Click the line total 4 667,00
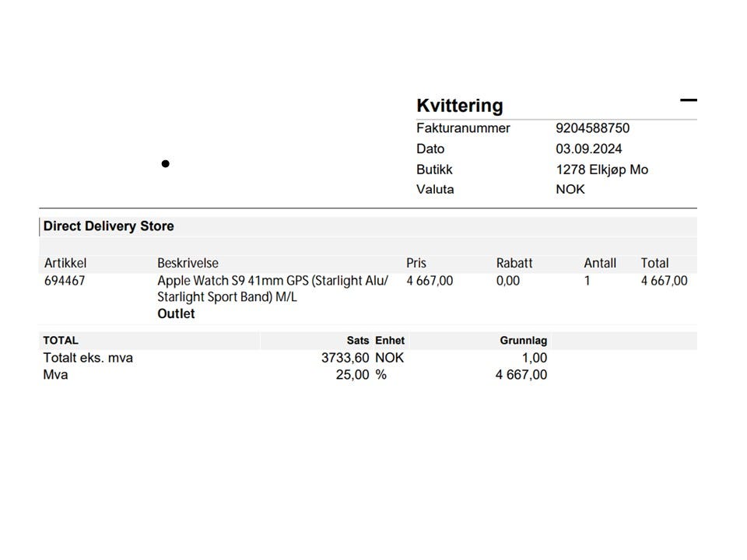The image size is (747, 560). click(664, 281)
